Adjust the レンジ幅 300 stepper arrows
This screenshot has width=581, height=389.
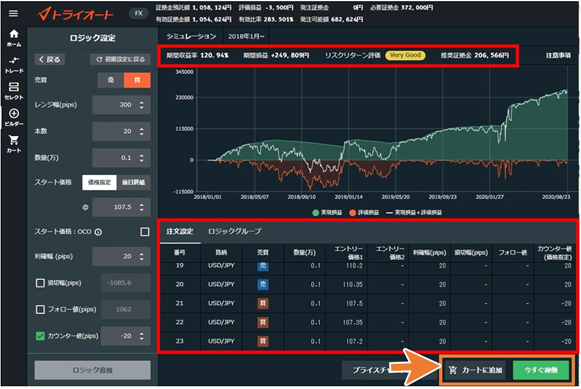[142, 105]
